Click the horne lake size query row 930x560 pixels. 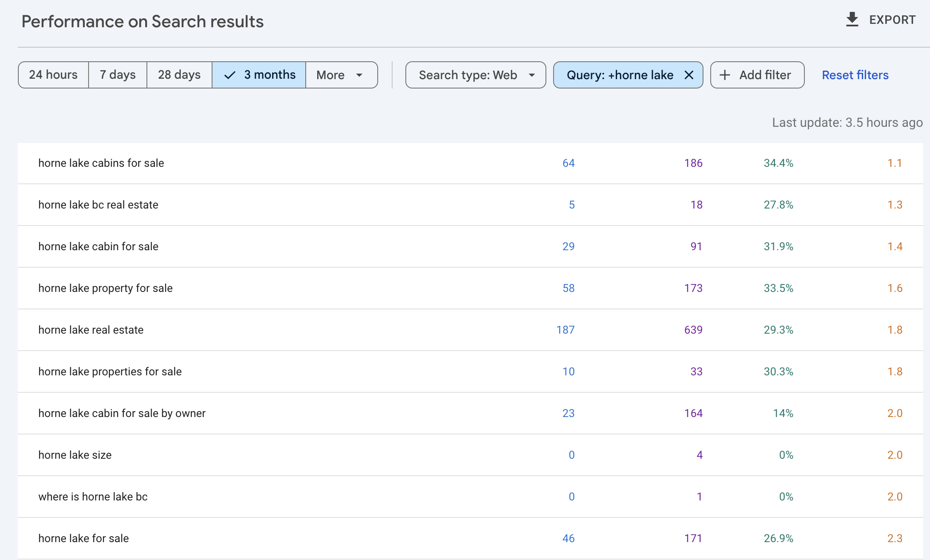tap(75, 455)
